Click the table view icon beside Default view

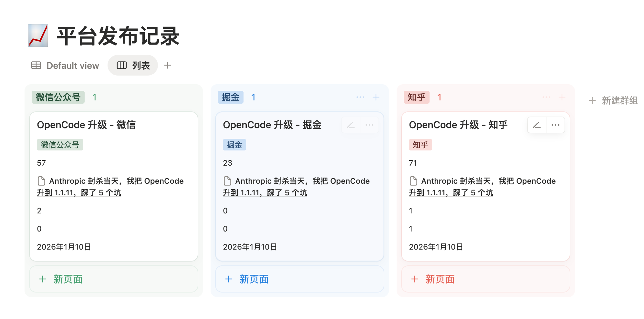36,65
